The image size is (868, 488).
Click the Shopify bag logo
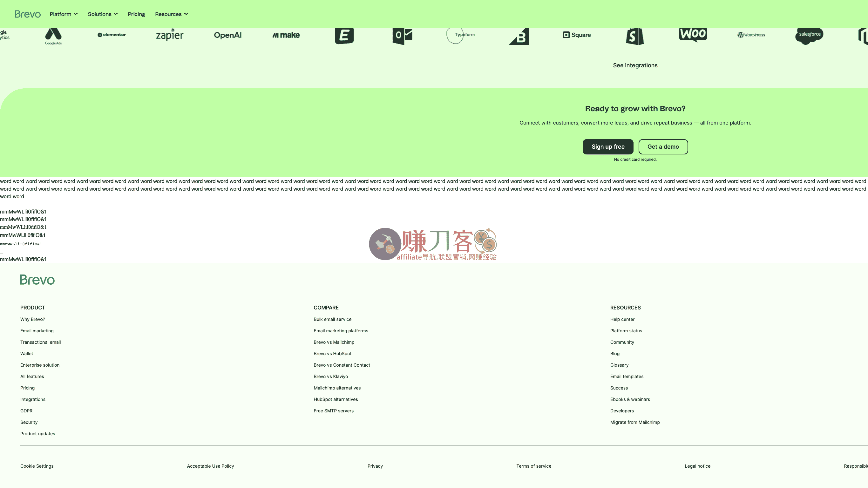click(635, 36)
